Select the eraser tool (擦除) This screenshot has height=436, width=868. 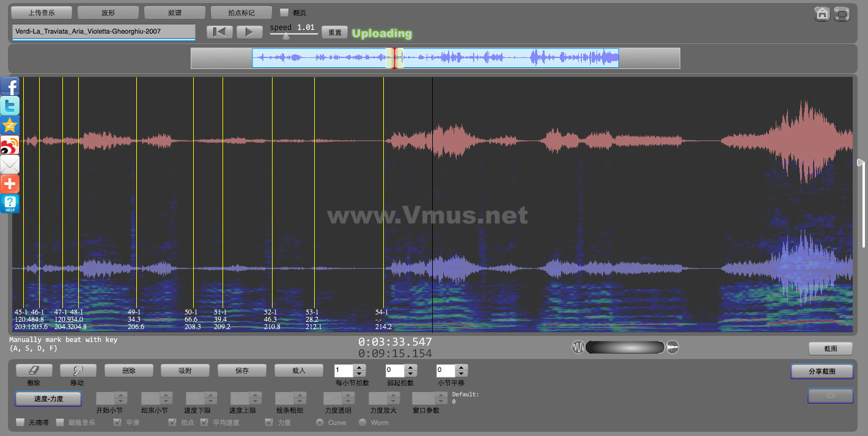(34, 371)
